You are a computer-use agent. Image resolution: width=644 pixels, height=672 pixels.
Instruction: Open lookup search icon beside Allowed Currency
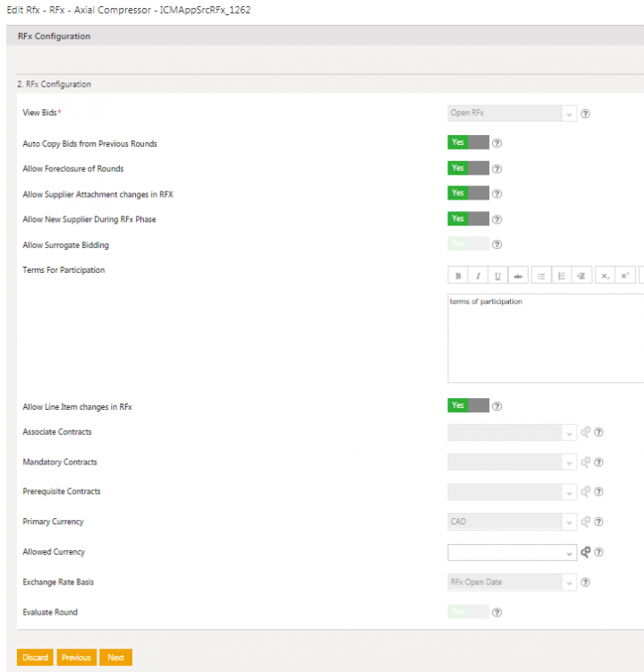click(x=586, y=552)
